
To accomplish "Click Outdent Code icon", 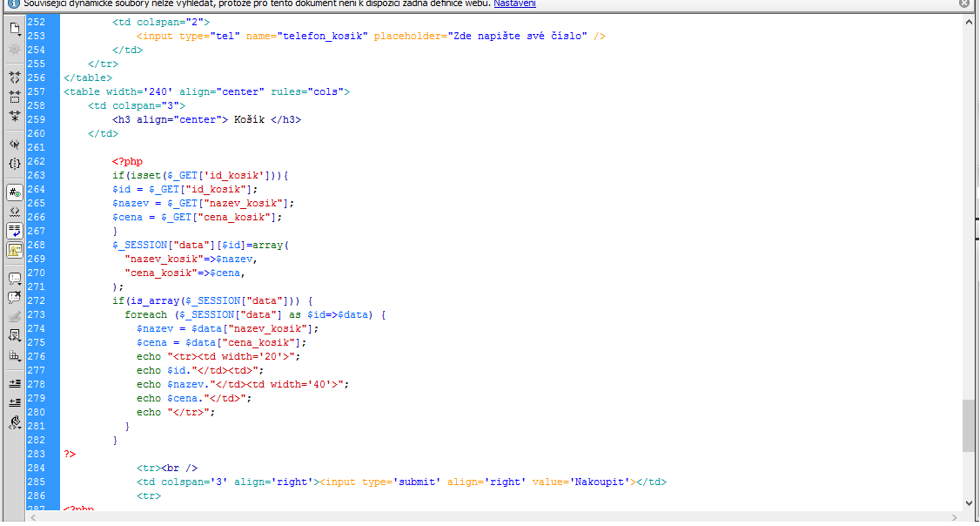I will [x=14, y=402].
